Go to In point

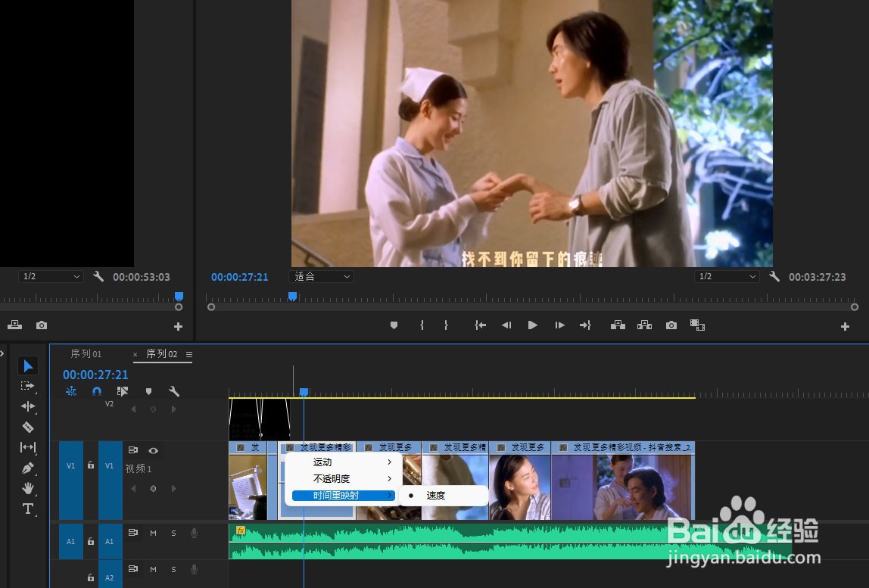480,325
